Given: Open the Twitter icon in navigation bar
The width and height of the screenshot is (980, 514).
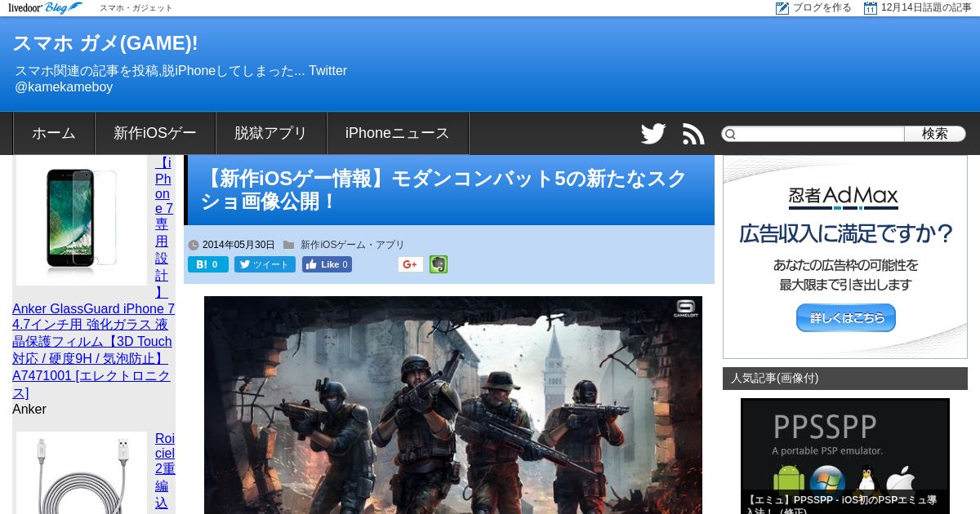Looking at the screenshot, I should pyautogui.click(x=653, y=134).
